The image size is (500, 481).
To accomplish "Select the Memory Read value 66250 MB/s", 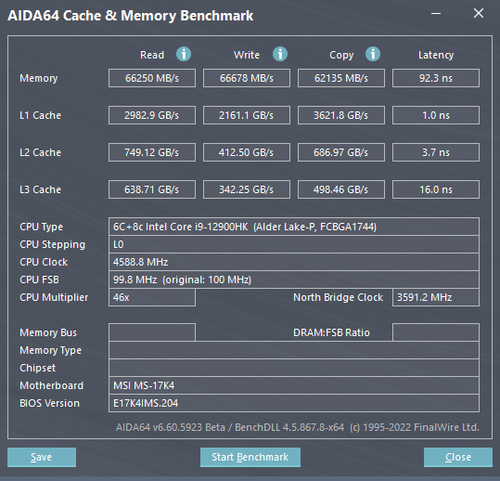I will pyautogui.click(x=152, y=78).
